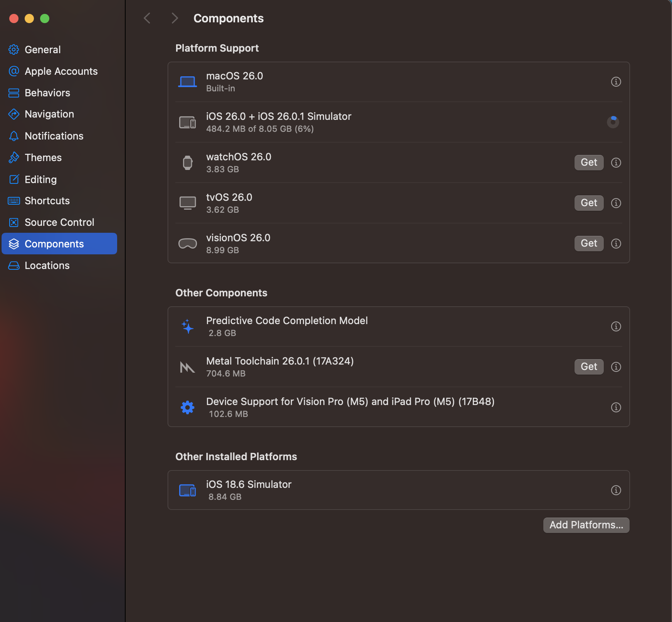Click info icon for iOS 18.6 Simulator

(616, 490)
